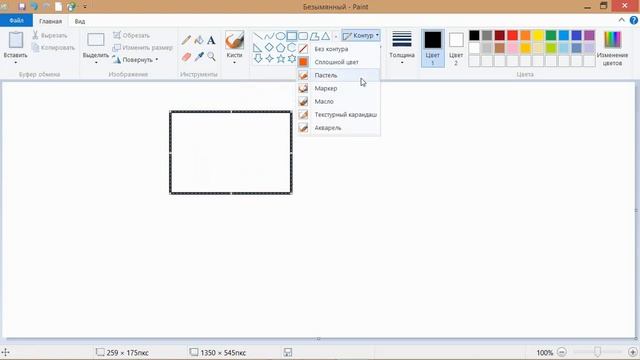This screenshot has width=640, height=360.
Task: Click the Вырезать (cut) scissors button
Action: pos(50,36)
